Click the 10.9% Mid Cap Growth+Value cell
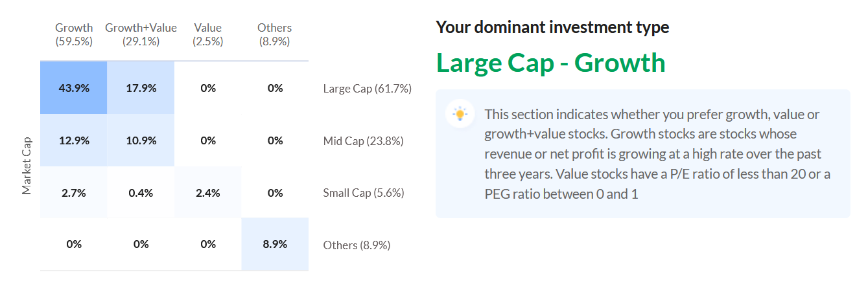 pos(141,140)
